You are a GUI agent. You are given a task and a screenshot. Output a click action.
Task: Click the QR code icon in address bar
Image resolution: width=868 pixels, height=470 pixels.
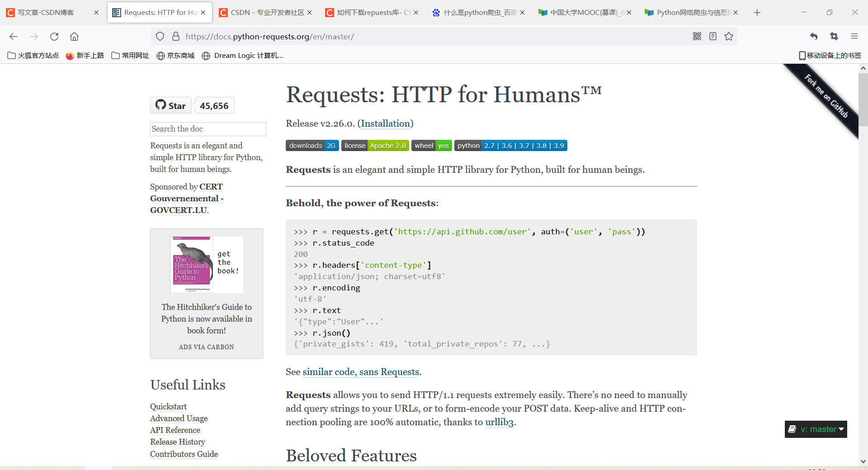point(697,36)
